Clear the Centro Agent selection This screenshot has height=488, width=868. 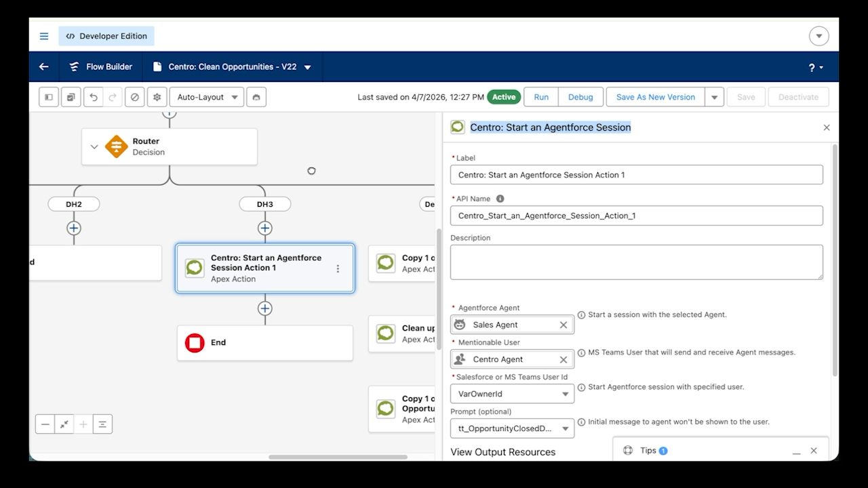pyautogui.click(x=564, y=359)
